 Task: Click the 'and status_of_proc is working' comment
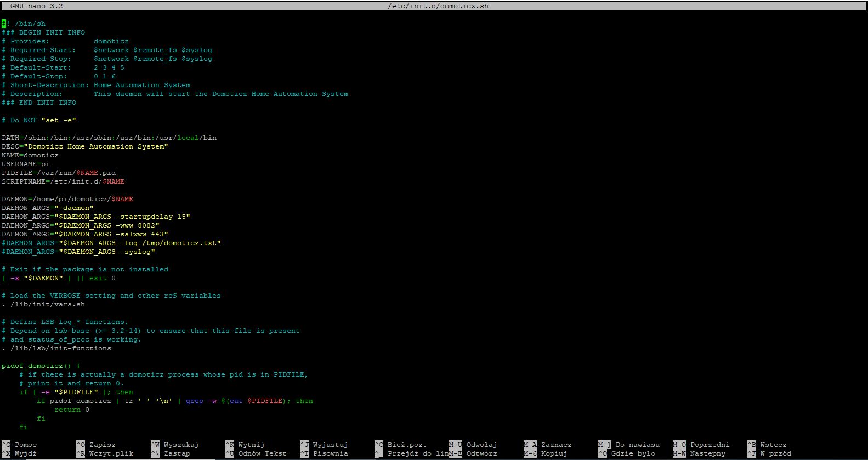[x=72, y=339]
